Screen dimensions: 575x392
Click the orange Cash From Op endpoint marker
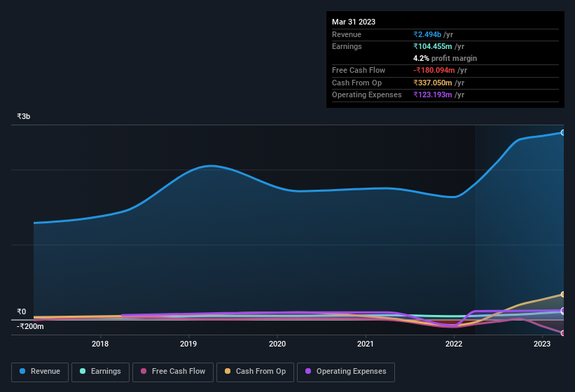562,294
